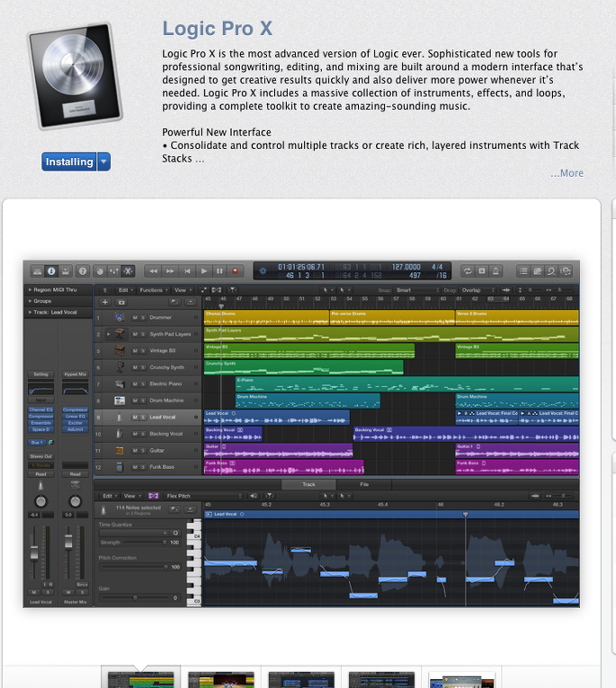Open the Snap Smart dropdown
Image resolution: width=616 pixels, height=688 pixels.
click(x=417, y=290)
